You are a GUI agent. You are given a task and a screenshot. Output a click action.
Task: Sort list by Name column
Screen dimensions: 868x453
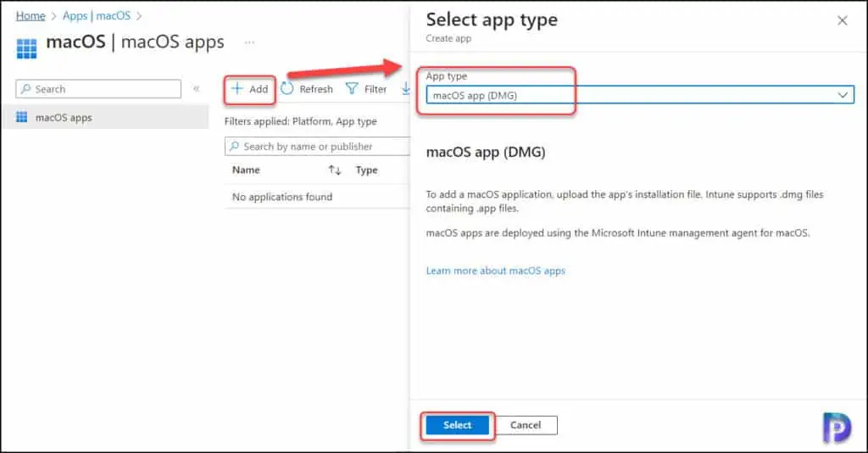[x=246, y=170]
